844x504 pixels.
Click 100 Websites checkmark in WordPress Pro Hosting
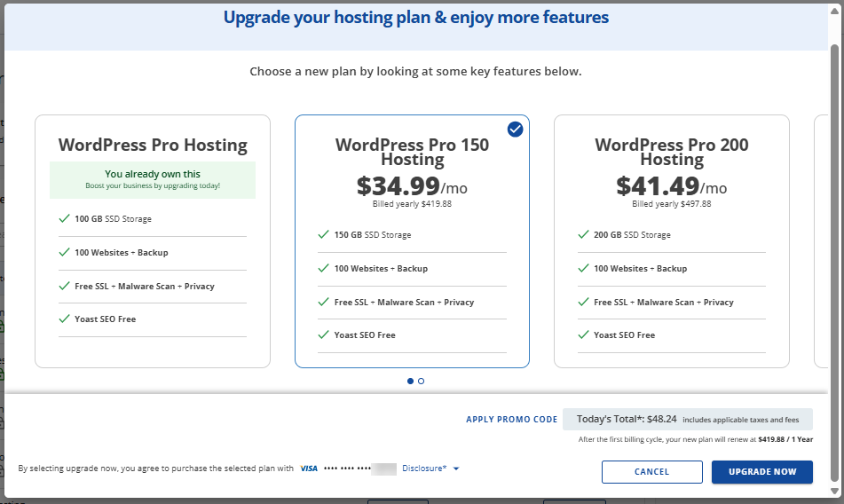pyautogui.click(x=64, y=252)
